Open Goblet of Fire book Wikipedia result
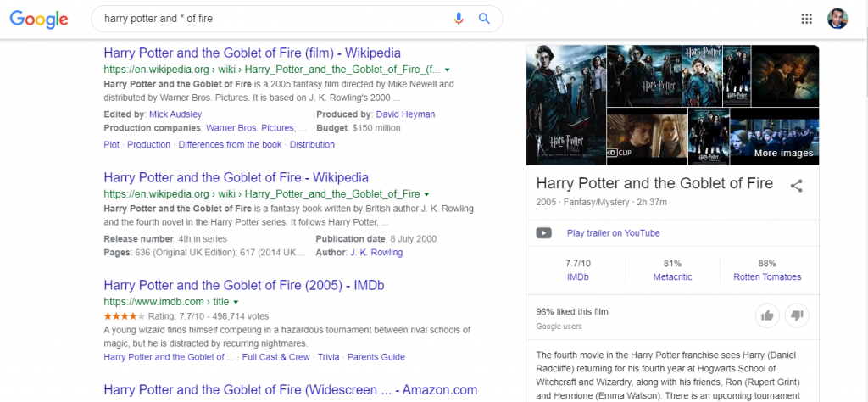The height and width of the screenshot is (402, 868). (x=236, y=178)
